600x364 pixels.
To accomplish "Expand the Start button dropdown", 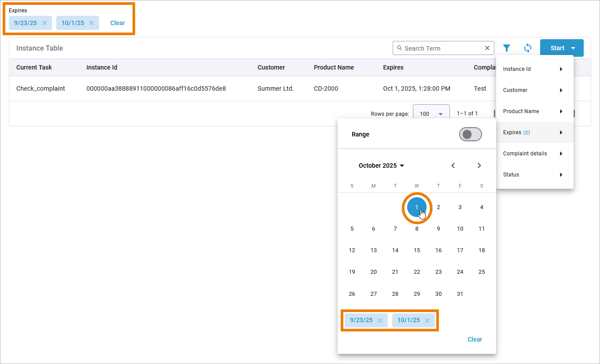I will (573, 48).
